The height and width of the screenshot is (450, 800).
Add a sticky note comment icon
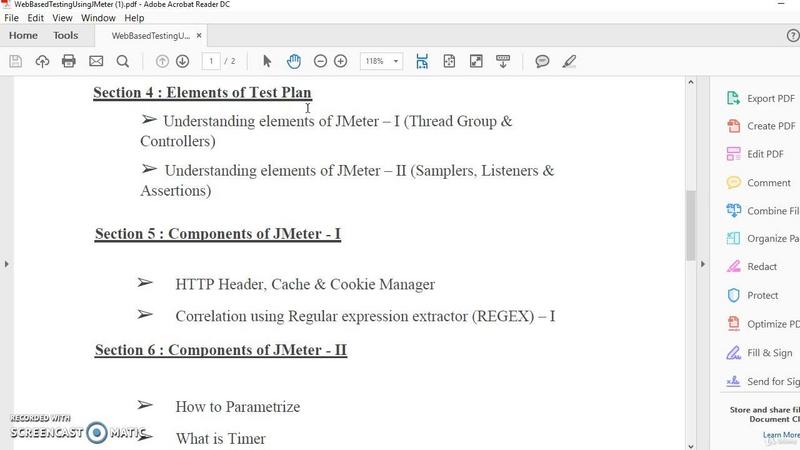coord(542,61)
